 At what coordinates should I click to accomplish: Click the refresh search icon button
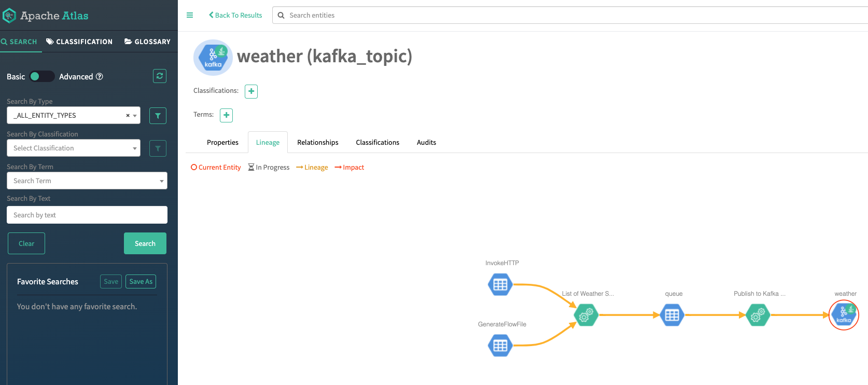coord(160,76)
